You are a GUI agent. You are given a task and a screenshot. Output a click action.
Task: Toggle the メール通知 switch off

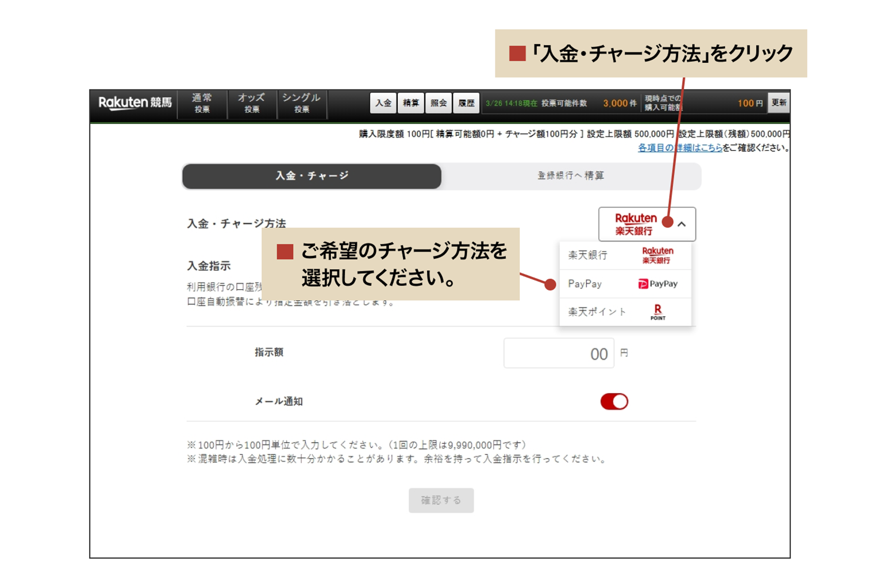coord(614,401)
